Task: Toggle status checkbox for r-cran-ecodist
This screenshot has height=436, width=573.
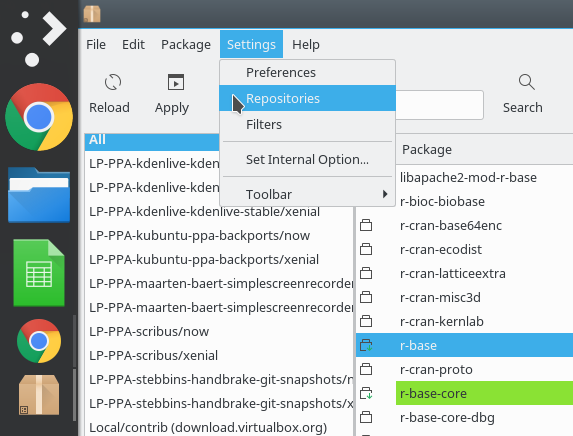Action: [366, 249]
